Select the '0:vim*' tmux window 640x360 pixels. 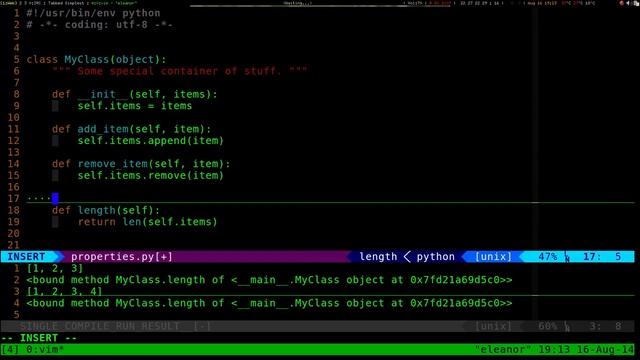pos(45,349)
